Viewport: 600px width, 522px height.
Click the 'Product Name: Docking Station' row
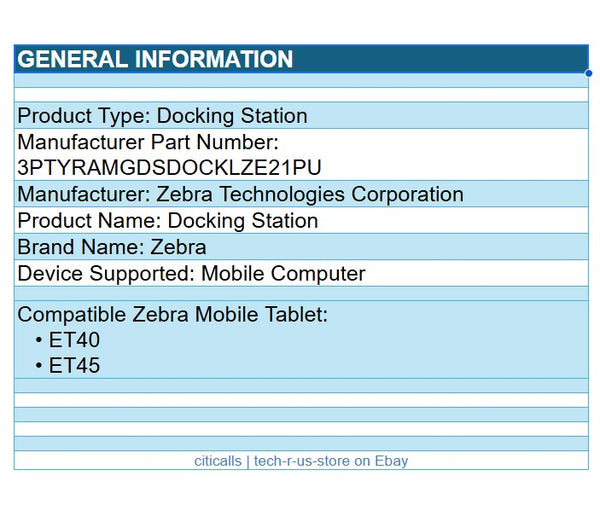point(168,221)
